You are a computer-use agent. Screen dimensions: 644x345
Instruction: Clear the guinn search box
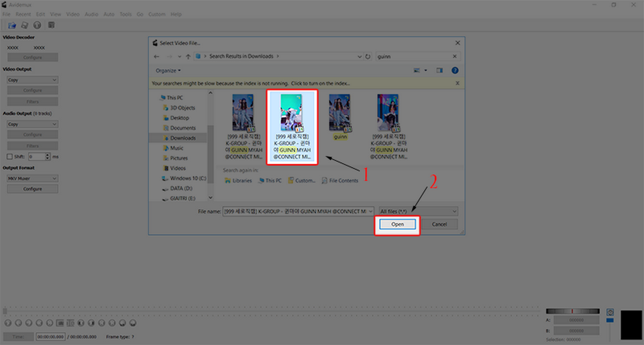pos(455,57)
